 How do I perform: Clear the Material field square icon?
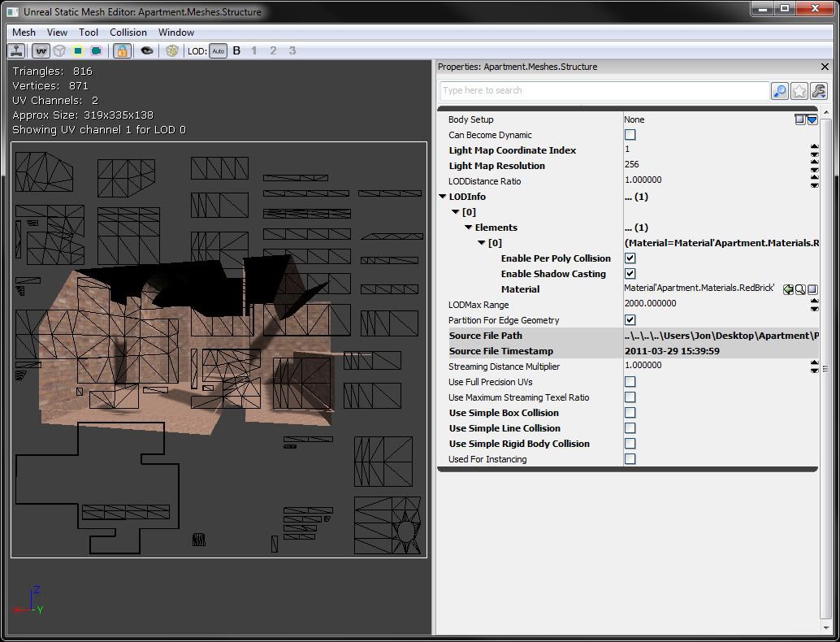click(x=812, y=289)
